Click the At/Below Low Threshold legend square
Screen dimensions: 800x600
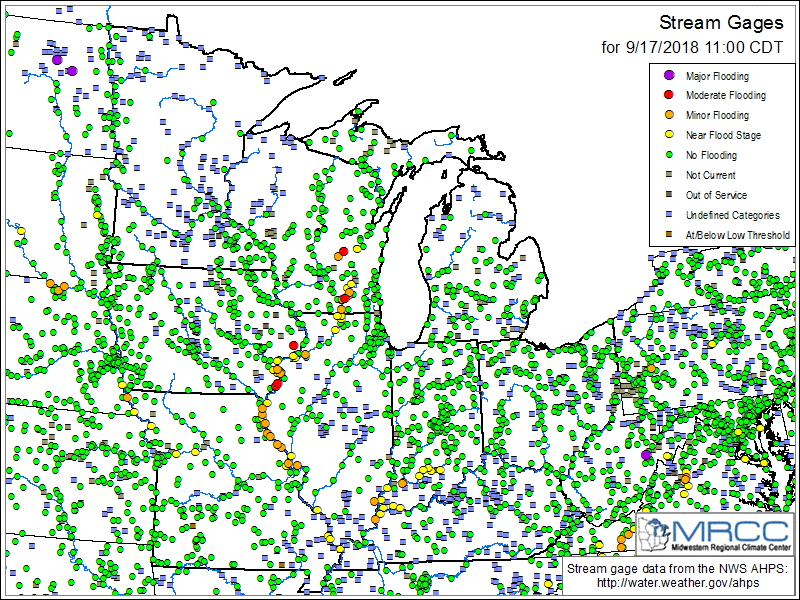(669, 235)
